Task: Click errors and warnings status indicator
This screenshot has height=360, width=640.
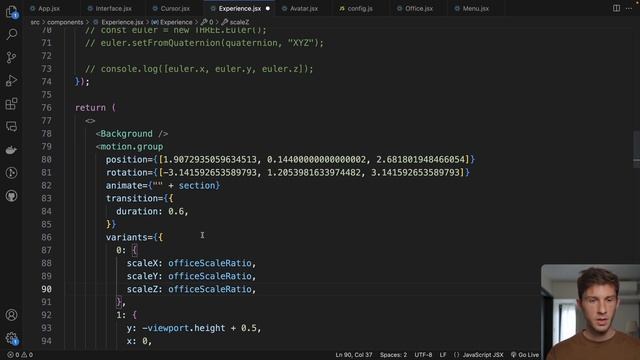Action: 20,355
